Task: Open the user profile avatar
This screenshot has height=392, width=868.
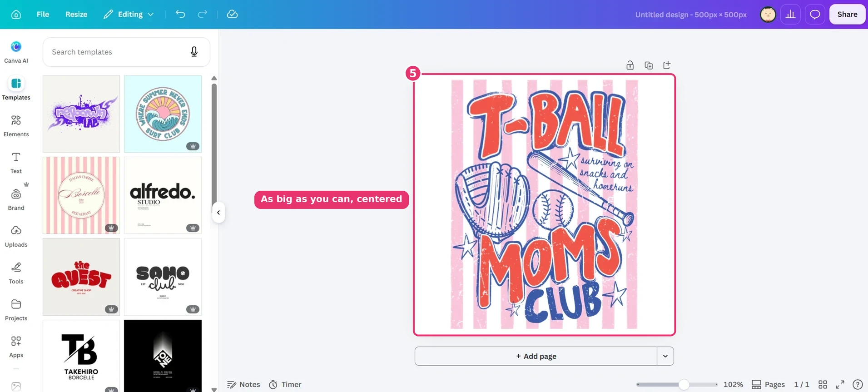Action: pyautogui.click(x=768, y=15)
